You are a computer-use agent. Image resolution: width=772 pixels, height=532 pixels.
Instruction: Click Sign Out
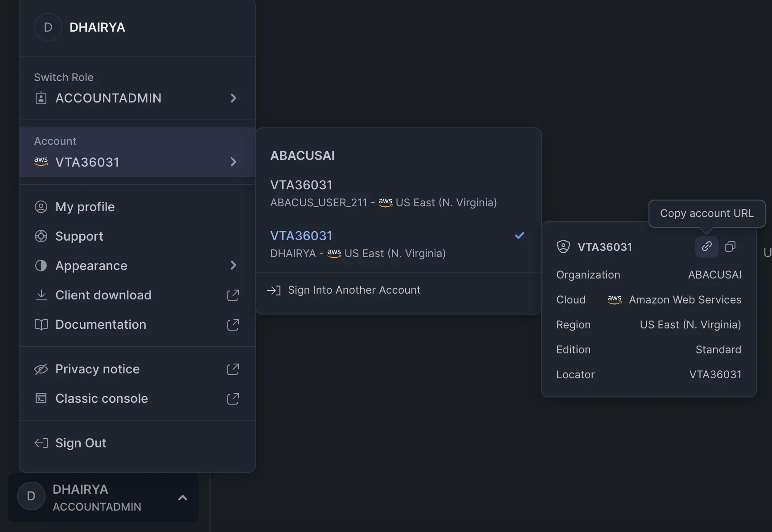[x=81, y=443]
